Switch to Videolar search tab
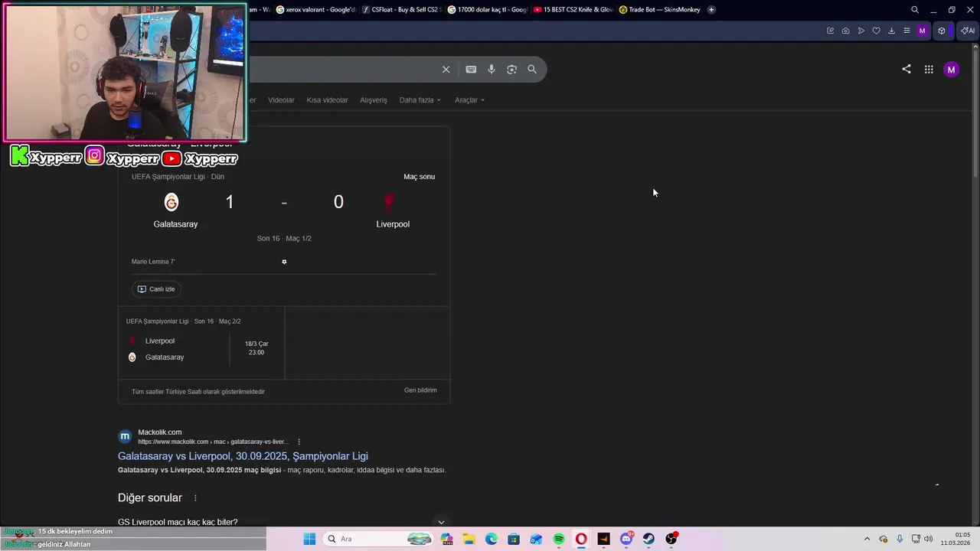 (x=281, y=100)
